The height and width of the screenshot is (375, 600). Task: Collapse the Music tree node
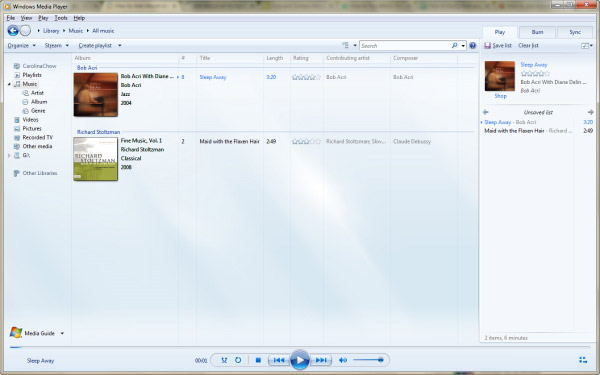tap(9, 84)
